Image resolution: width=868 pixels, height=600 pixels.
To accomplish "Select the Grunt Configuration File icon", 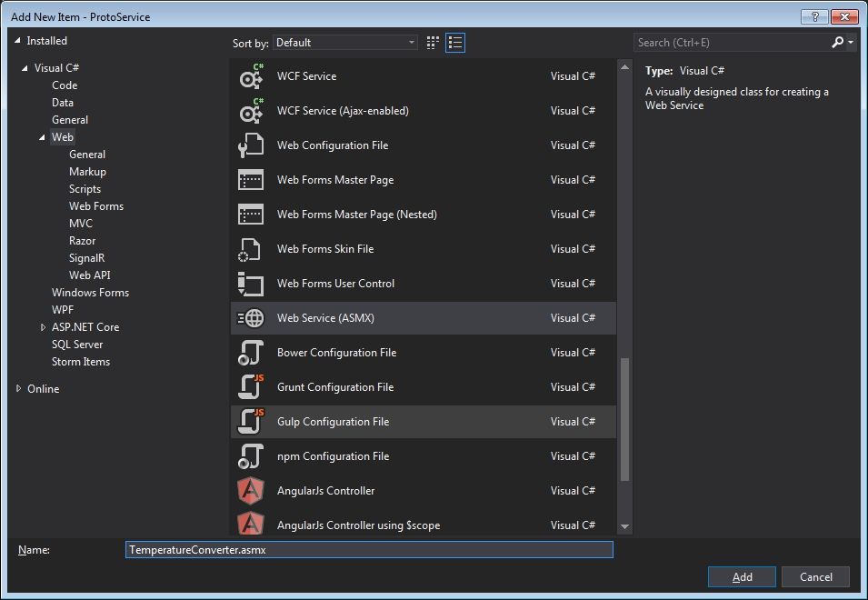I will [251, 387].
